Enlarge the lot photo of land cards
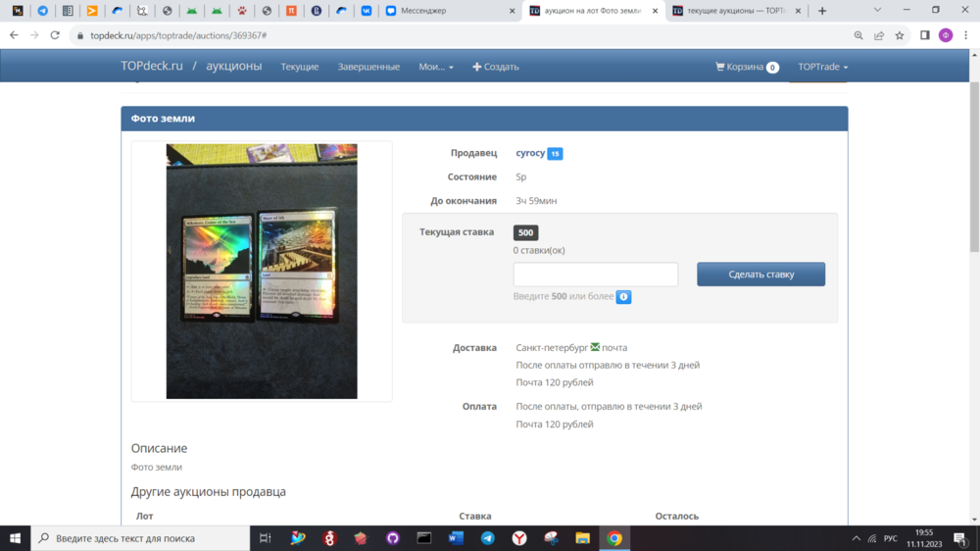 262,272
